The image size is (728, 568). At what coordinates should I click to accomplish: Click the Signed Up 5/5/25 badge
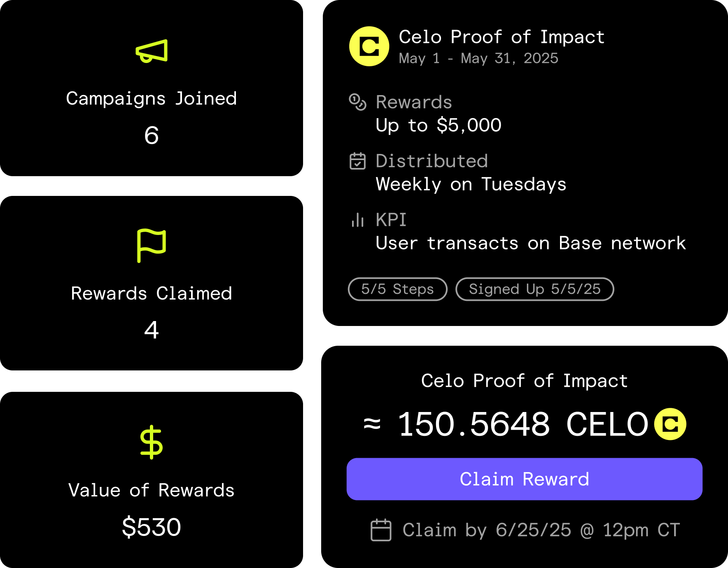[534, 289]
